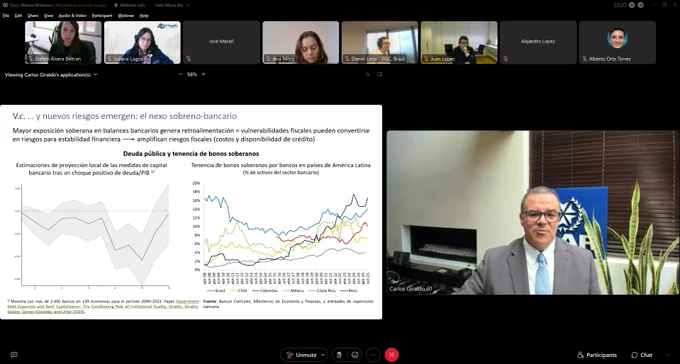Select Alejandro Lopez's participant tile
The height and width of the screenshot is (364, 680).
[538, 43]
